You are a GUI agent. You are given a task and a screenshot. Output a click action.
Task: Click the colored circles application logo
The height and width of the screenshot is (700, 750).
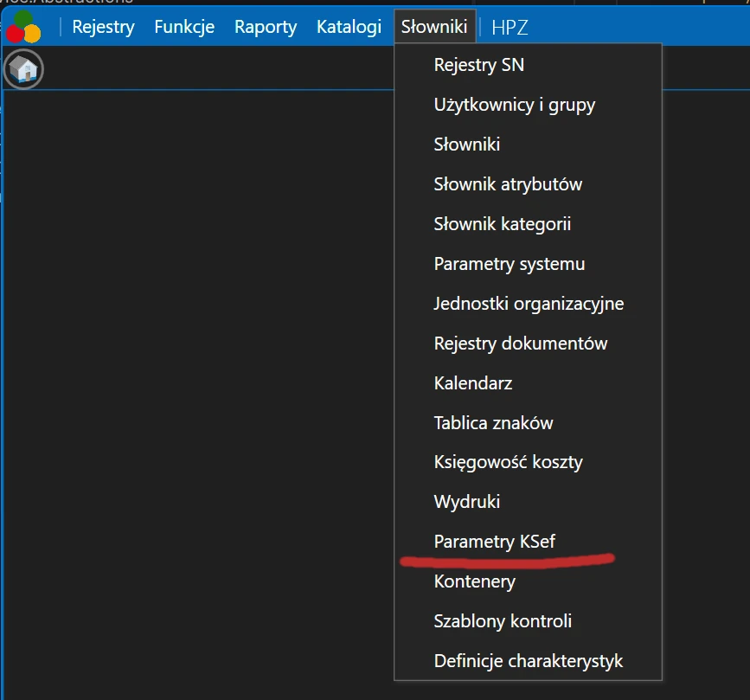23,27
